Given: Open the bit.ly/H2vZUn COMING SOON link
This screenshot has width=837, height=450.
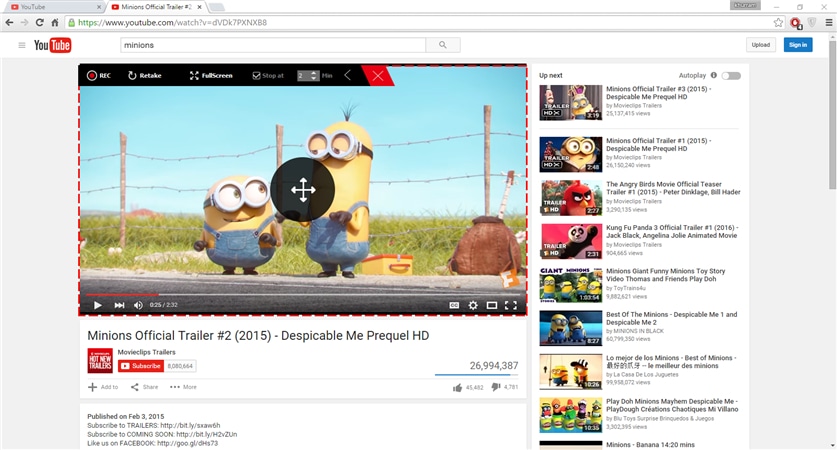Looking at the screenshot, I should [x=207, y=435].
